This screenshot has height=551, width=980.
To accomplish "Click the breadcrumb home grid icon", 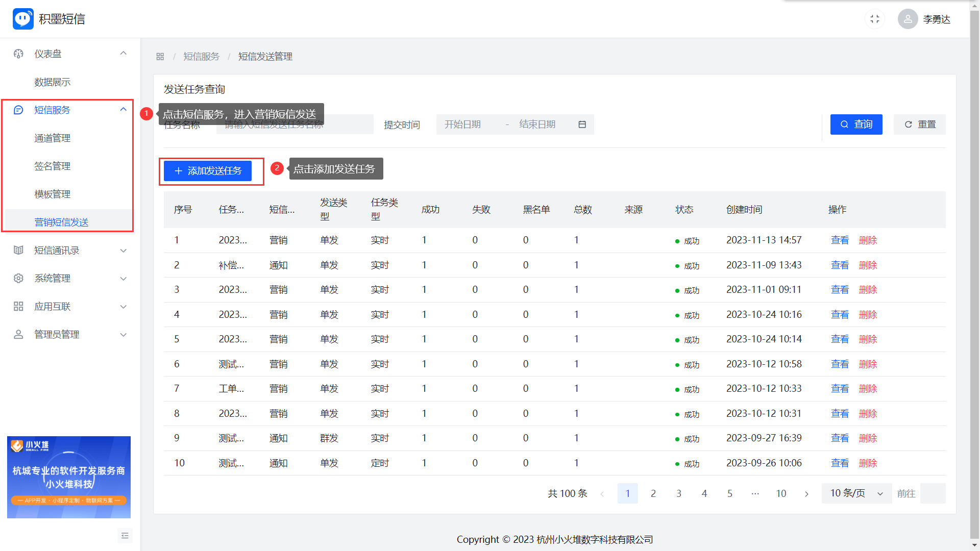I will (160, 57).
